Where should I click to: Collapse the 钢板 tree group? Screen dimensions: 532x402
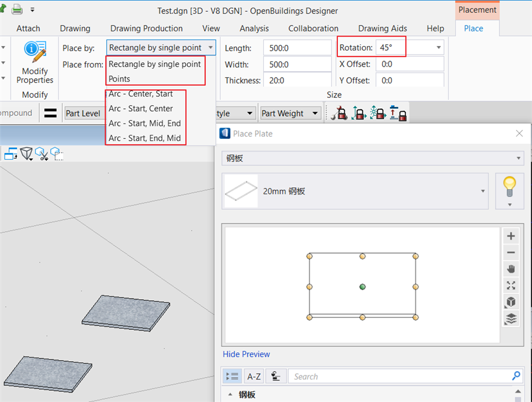point(230,394)
